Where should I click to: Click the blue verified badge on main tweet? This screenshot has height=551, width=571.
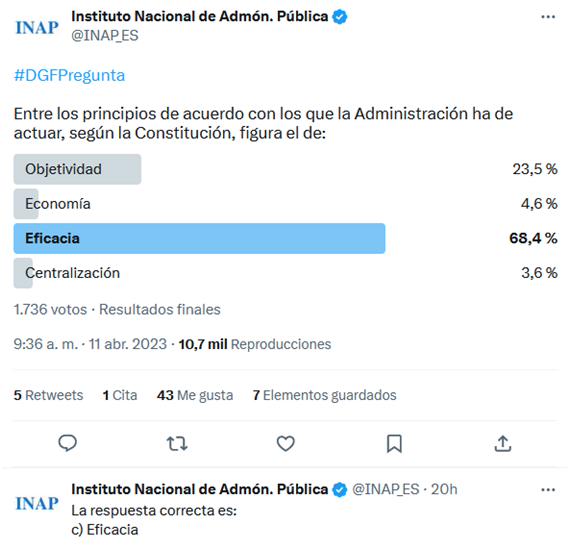click(340, 17)
